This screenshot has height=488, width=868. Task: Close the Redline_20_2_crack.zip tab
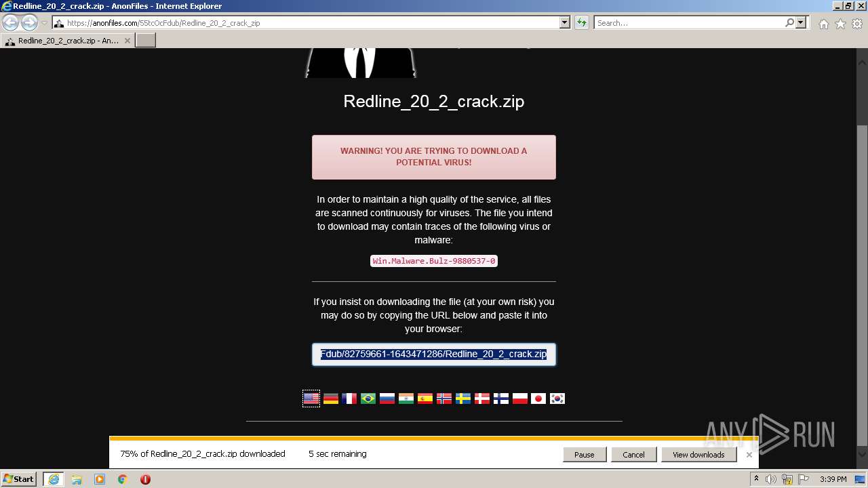(127, 41)
